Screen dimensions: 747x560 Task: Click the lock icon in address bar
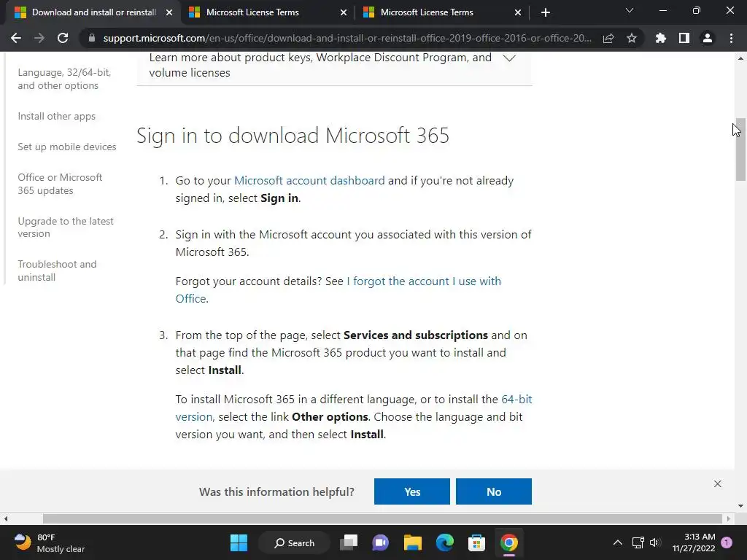point(92,38)
